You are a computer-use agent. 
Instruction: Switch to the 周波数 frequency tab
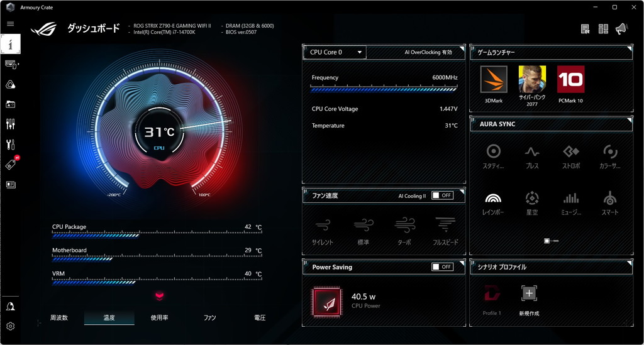58,318
